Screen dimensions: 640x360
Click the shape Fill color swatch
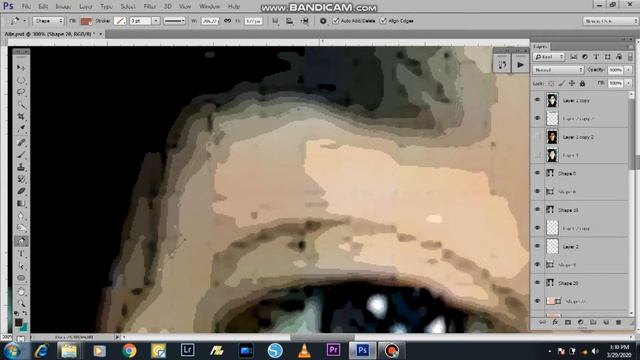click(x=86, y=21)
